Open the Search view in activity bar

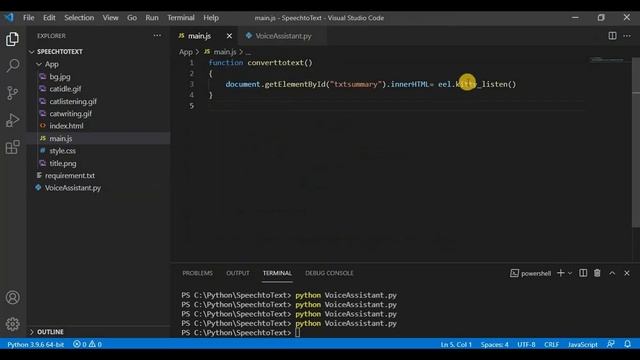pyautogui.click(x=12, y=65)
